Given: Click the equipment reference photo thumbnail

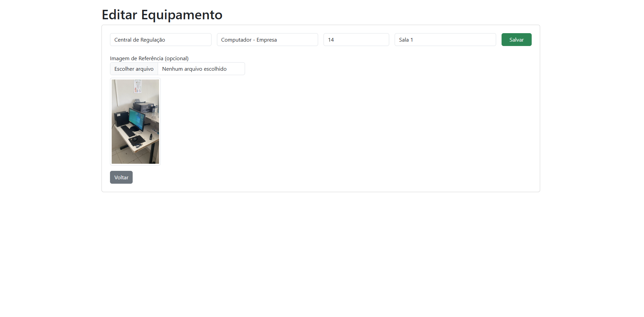Looking at the screenshot, I should pyautogui.click(x=135, y=121).
